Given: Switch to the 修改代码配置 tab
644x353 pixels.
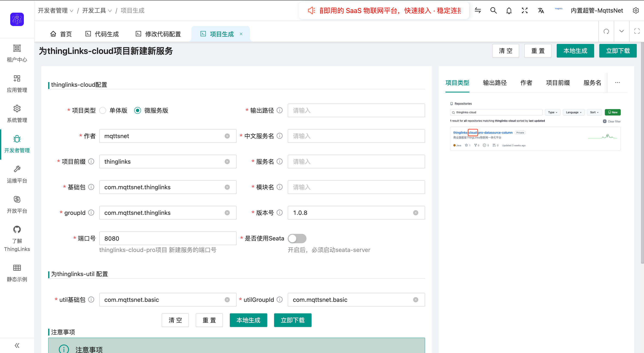Looking at the screenshot, I should (158, 34).
